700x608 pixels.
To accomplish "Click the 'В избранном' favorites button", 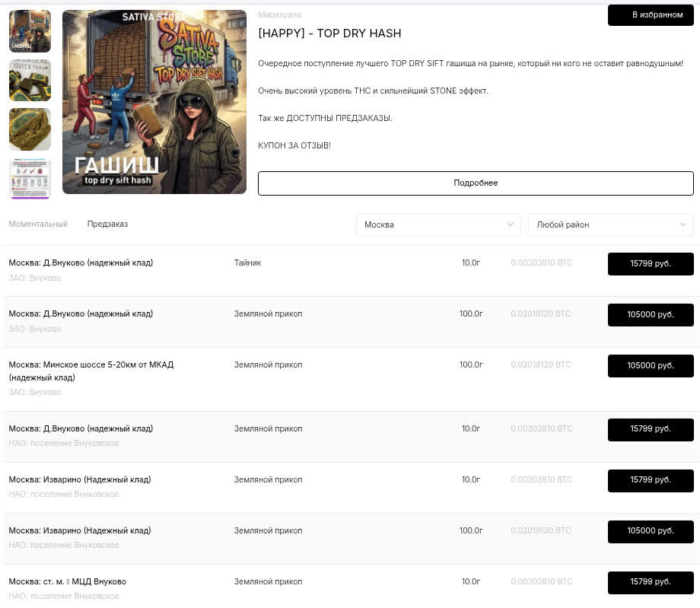I will click(x=651, y=14).
